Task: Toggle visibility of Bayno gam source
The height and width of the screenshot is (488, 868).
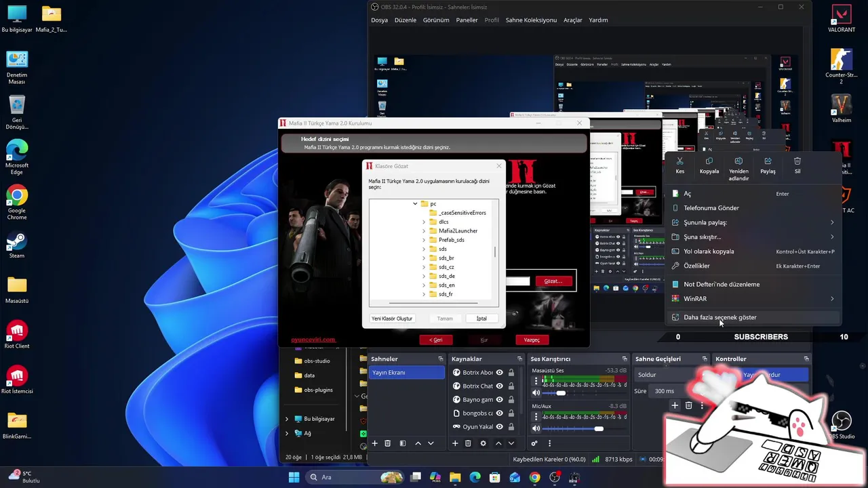Action: (x=500, y=399)
